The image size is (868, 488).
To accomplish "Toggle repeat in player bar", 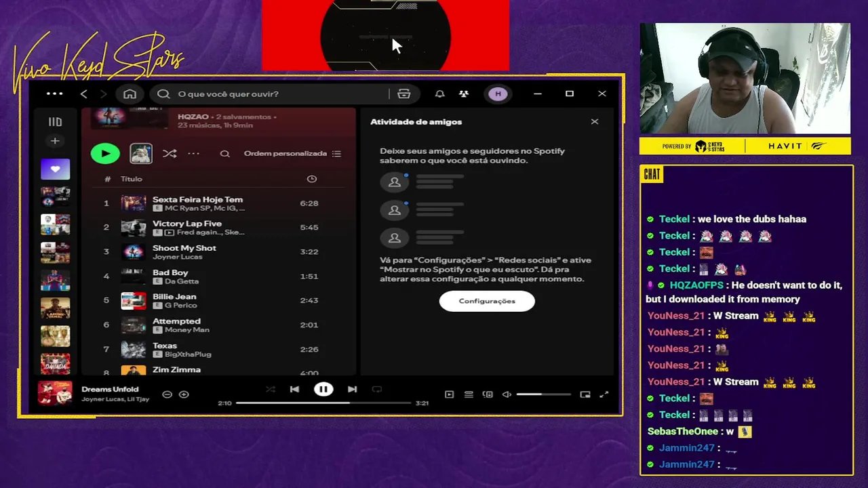I will tap(377, 389).
